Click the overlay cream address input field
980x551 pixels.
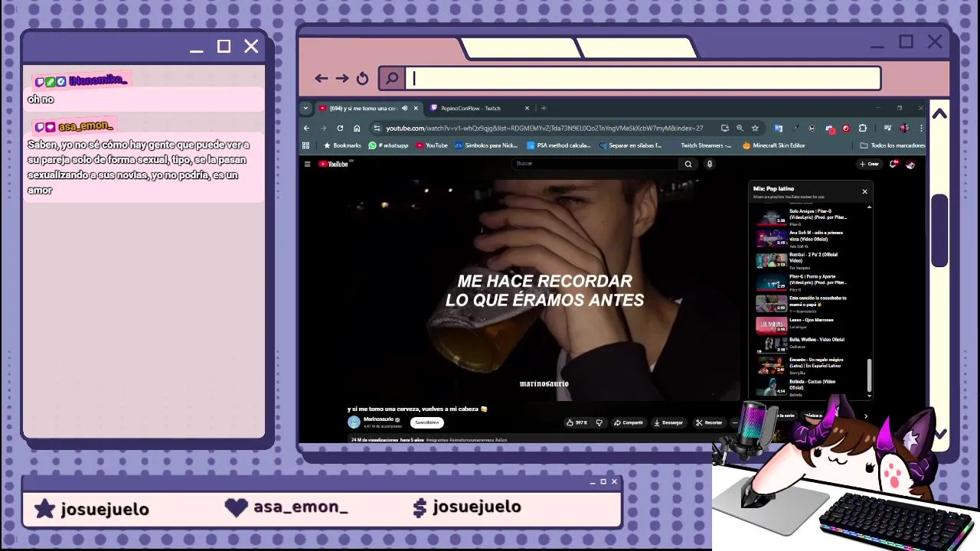pyautogui.click(x=643, y=78)
